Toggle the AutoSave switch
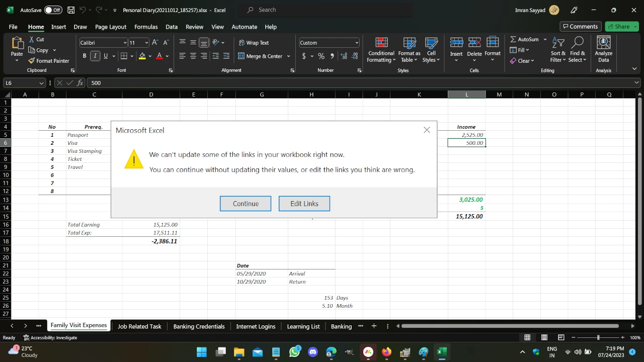644x362 pixels. pos(53,10)
